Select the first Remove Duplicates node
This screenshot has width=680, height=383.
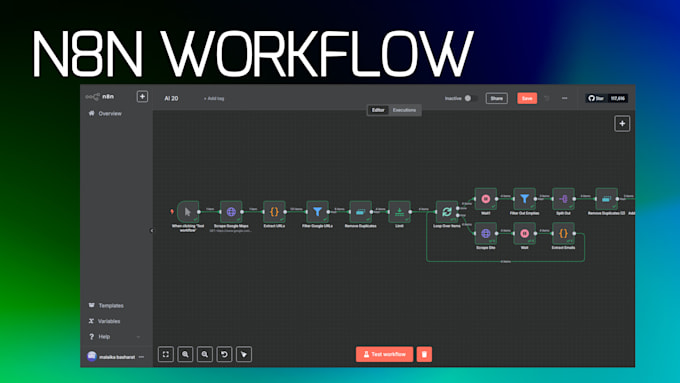coord(360,212)
